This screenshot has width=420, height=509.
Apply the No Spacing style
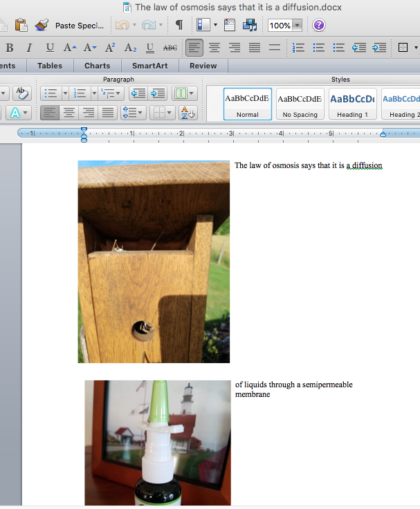(300, 104)
